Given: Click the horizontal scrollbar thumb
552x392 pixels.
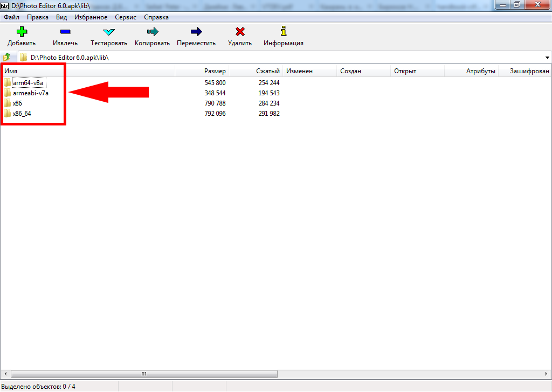Looking at the screenshot, I should [x=144, y=374].
